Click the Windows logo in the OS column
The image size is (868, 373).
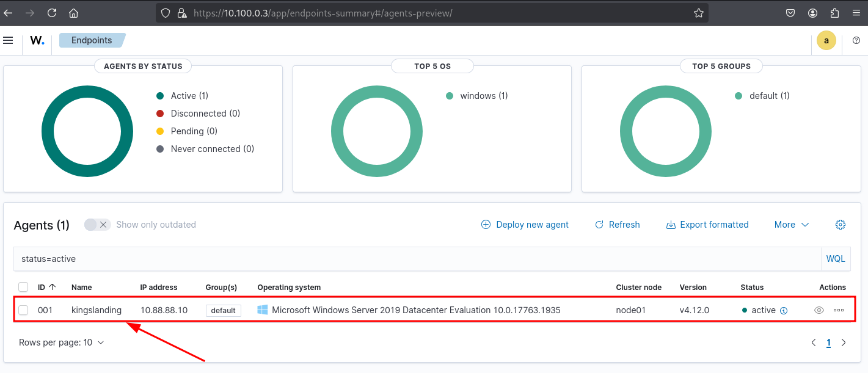263,310
